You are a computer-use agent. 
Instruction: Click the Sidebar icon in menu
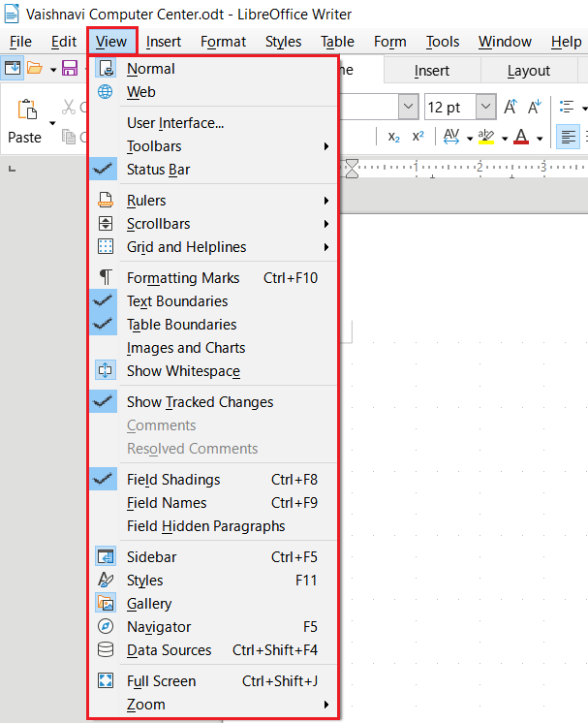pyautogui.click(x=106, y=556)
